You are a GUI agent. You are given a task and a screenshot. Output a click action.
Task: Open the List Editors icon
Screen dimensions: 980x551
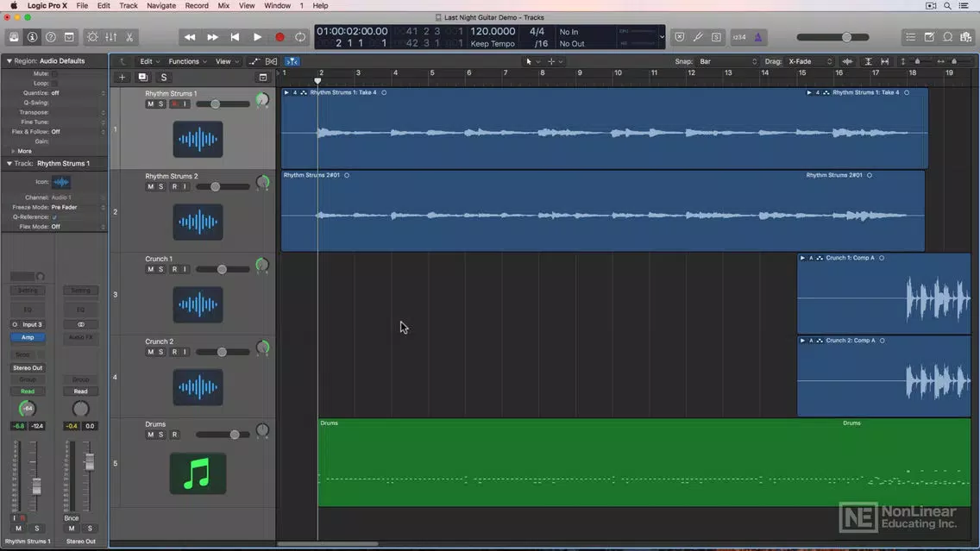pos(911,37)
